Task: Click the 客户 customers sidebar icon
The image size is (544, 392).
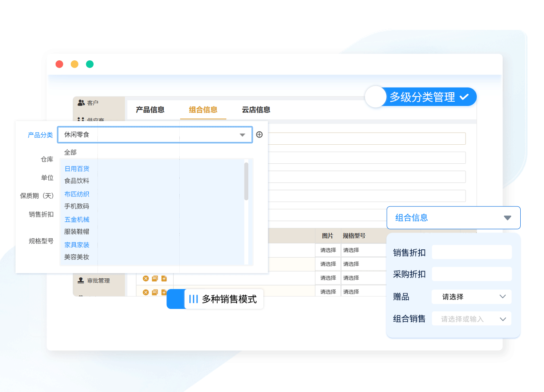Action: point(81,103)
